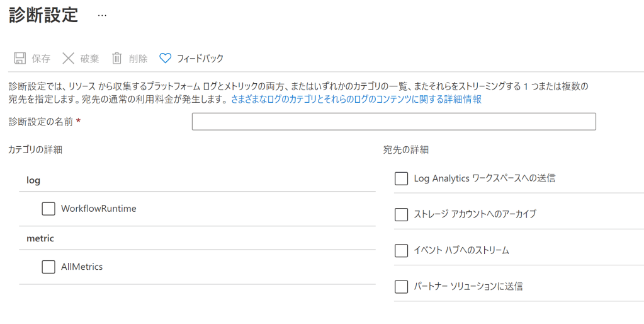Click the WorkflowRuntime label text
This screenshot has height=324, width=644.
(98, 209)
